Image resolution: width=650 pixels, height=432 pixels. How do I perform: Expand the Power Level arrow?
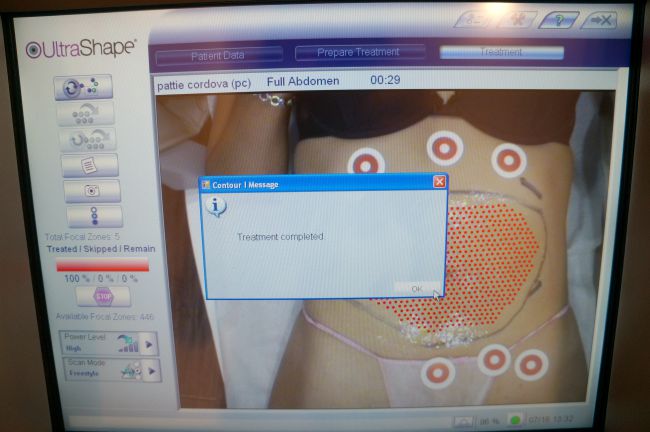[x=149, y=345]
